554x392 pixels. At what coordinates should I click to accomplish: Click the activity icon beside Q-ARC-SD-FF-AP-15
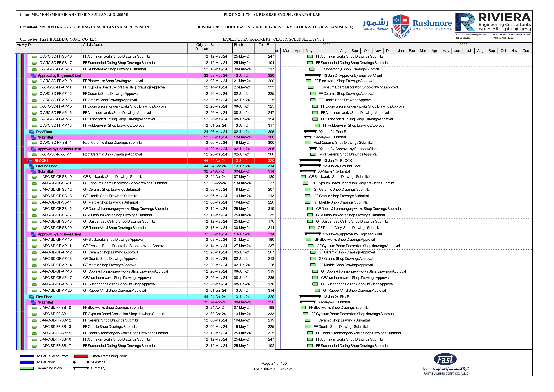[35, 107]
